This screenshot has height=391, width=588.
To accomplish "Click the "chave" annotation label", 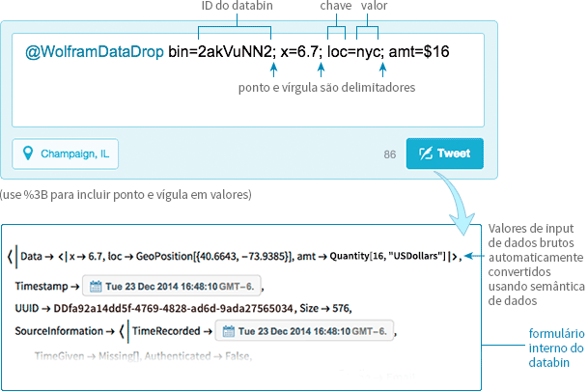I will (x=336, y=6).
